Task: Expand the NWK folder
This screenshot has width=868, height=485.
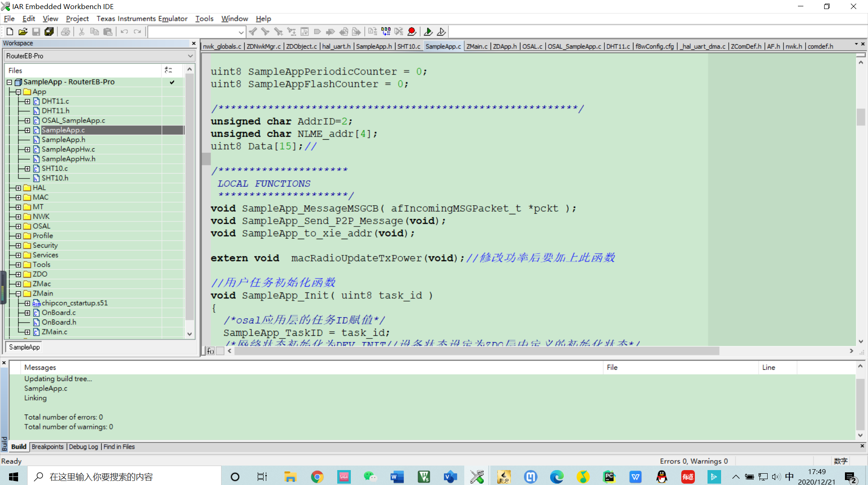Action: (x=18, y=217)
